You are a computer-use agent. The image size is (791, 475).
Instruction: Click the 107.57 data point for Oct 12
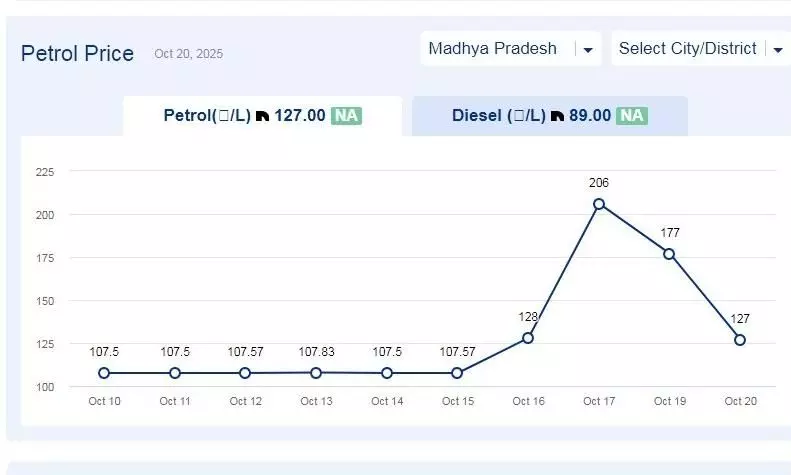[x=245, y=373]
